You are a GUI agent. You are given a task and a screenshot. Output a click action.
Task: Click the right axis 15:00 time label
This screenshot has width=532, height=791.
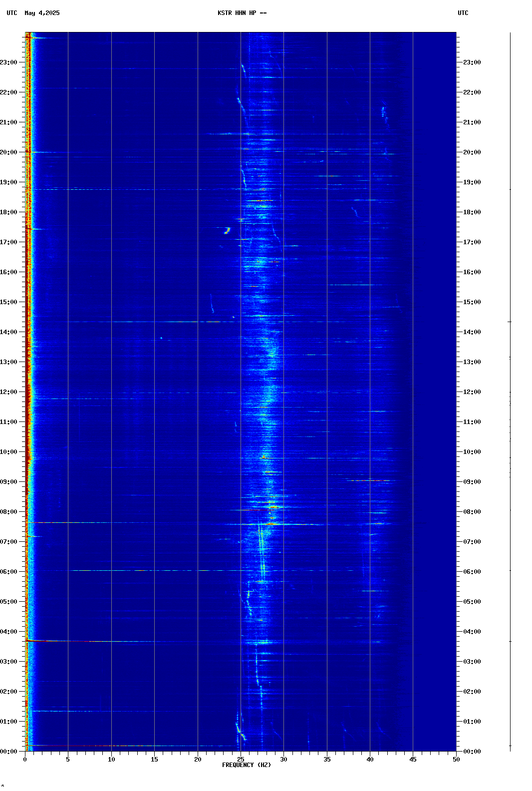472,302
